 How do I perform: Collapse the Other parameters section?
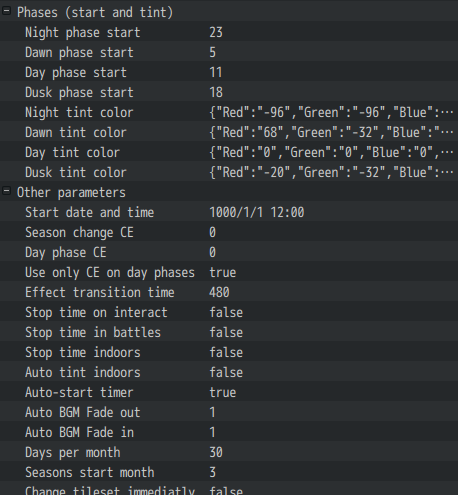coord(6,191)
